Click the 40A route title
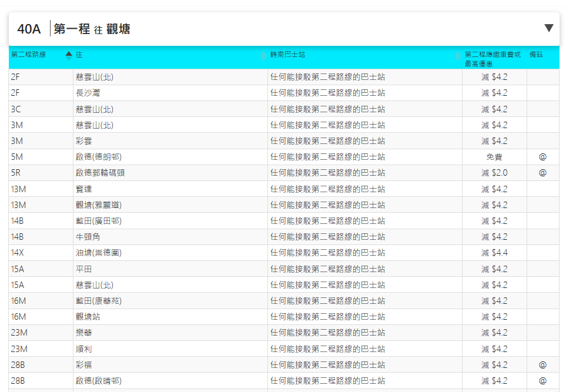This screenshot has width=566, height=392. 29,29
